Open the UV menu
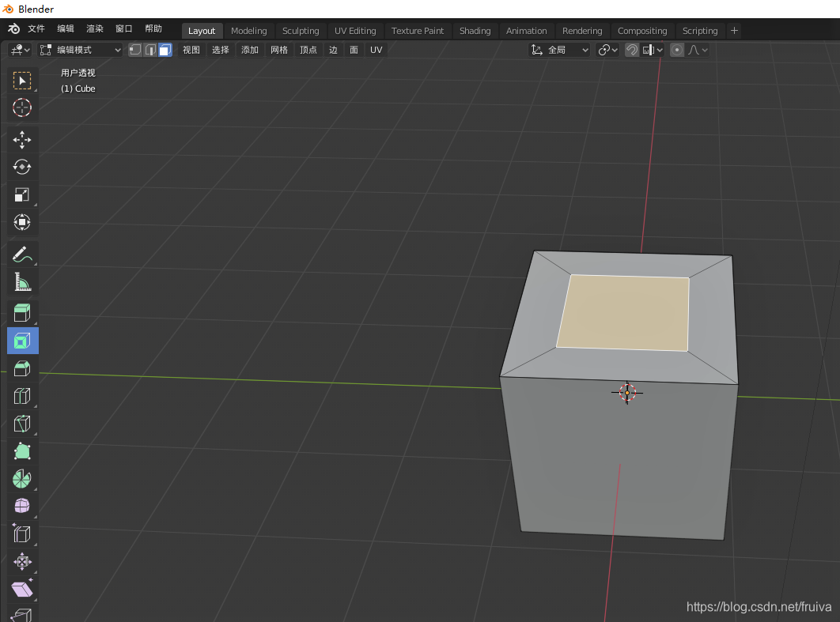 click(x=376, y=50)
